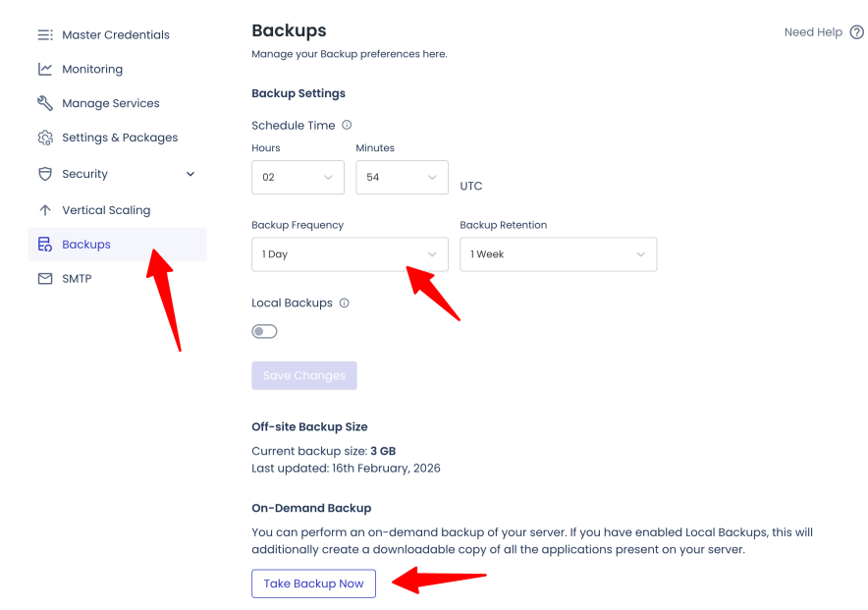Click the Master Credentials sidebar icon
868x610 pixels.
coord(45,34)
